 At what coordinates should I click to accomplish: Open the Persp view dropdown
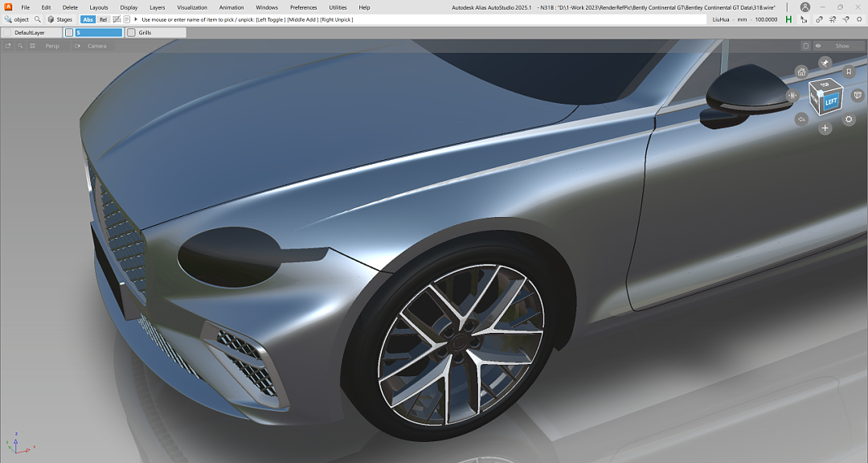pos(52,46)
